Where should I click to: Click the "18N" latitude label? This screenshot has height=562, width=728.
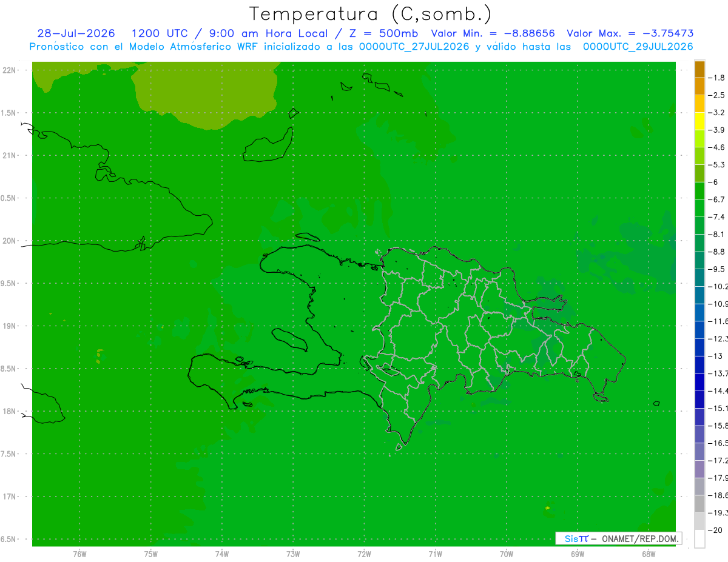tap(10, 411)
